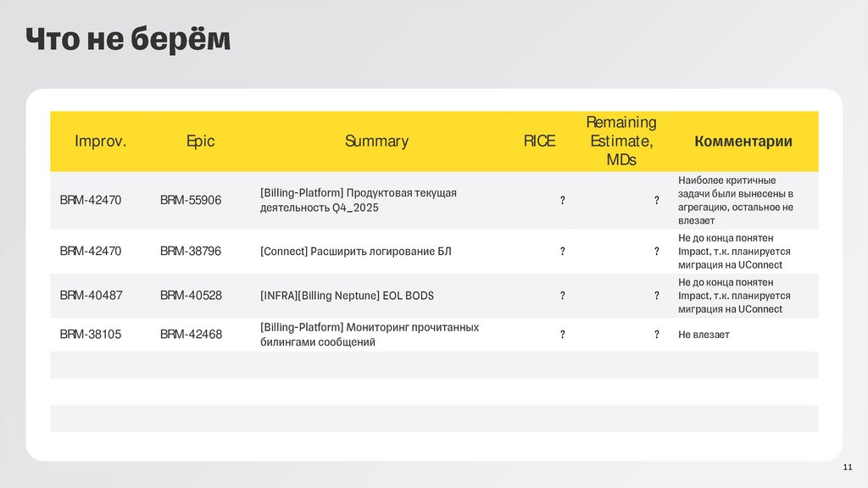Open improvement BRM-40487
The width and height of the screenshot is (868, 488).
coord(91,296)
